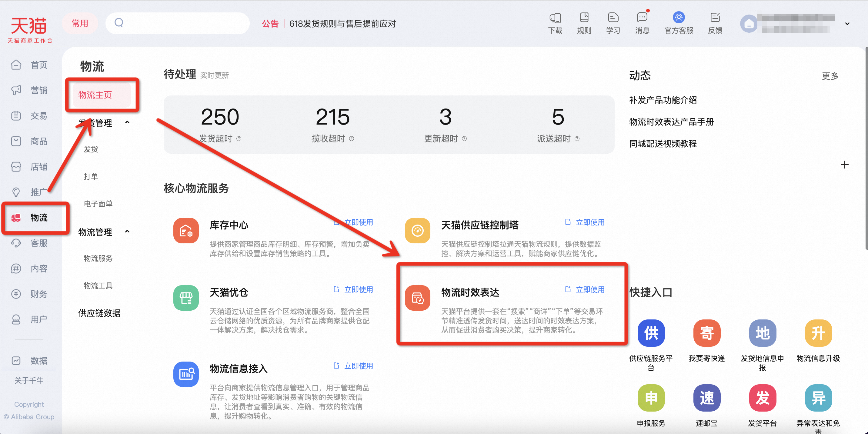Open 我要寄快递 shortcut icon

[x=706, y=333]
